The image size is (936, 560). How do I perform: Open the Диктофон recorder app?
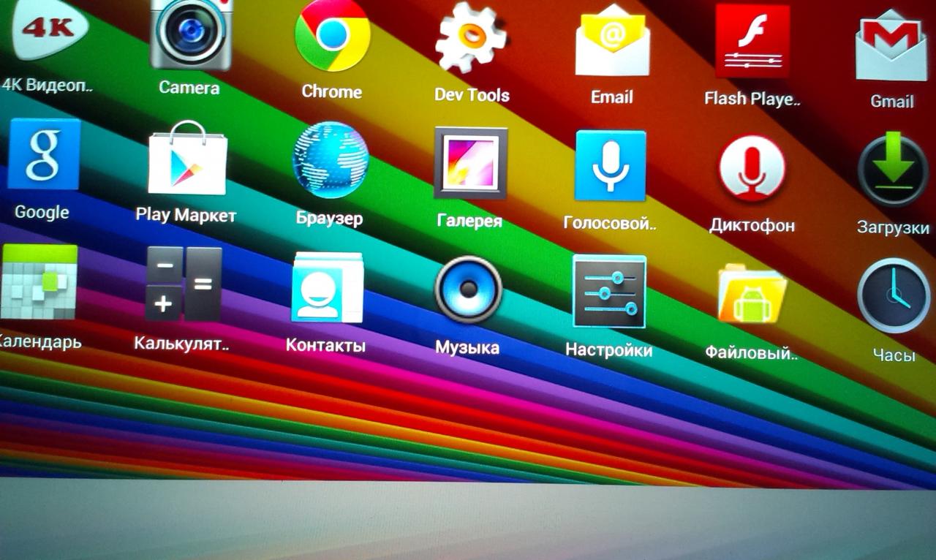(752, 169)
